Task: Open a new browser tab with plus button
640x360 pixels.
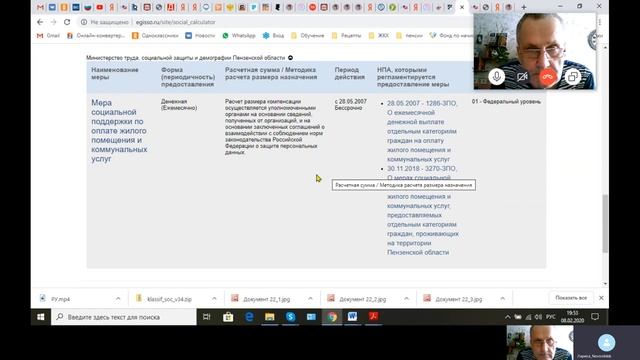Action: click(x=524, y=7)
